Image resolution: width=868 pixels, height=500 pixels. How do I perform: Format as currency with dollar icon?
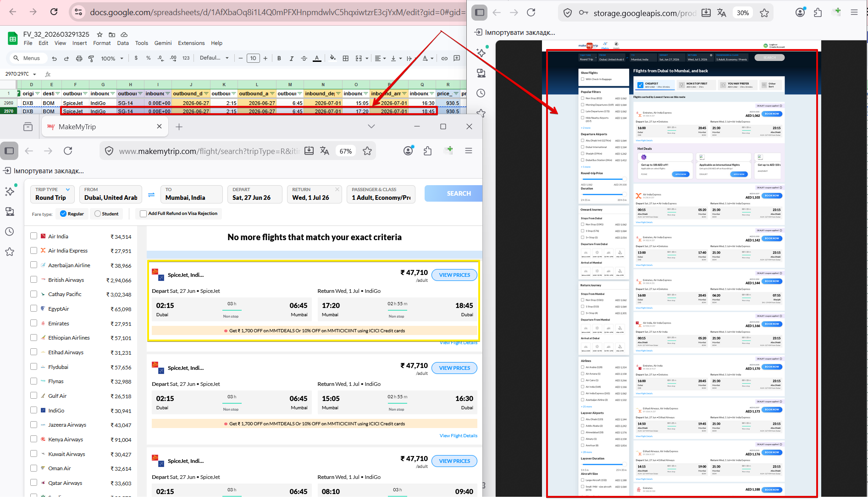point(136,58)
